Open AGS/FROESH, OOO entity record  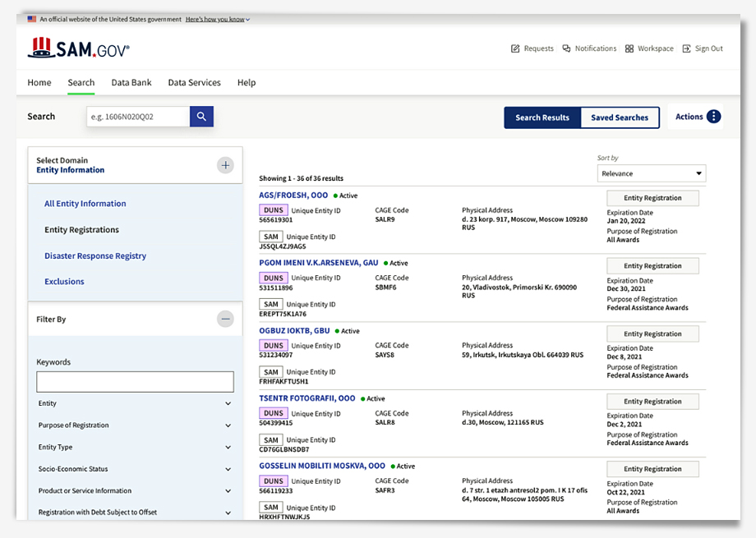pos(293,195)
